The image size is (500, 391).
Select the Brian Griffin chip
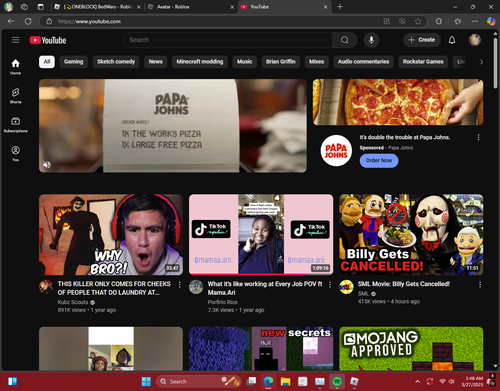tap(281, 62)
